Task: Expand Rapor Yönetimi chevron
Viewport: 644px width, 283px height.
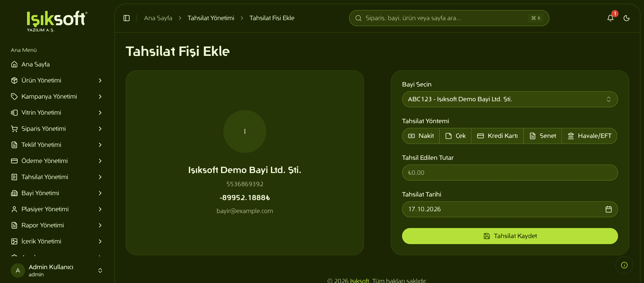Action: (x=100, y=225)
